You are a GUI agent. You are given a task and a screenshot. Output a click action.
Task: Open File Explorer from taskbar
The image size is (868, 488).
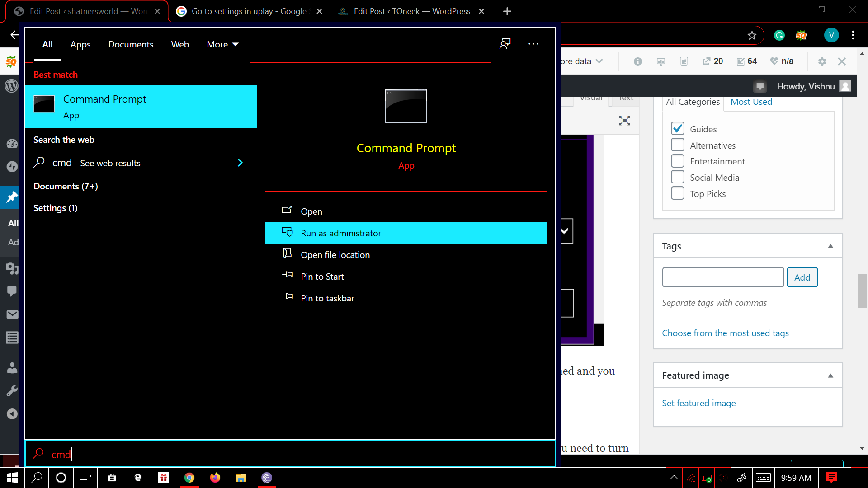(241, 478)
